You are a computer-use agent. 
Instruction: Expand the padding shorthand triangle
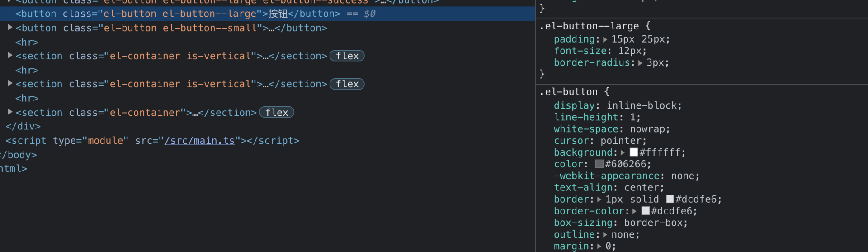[x=605, y=40]
